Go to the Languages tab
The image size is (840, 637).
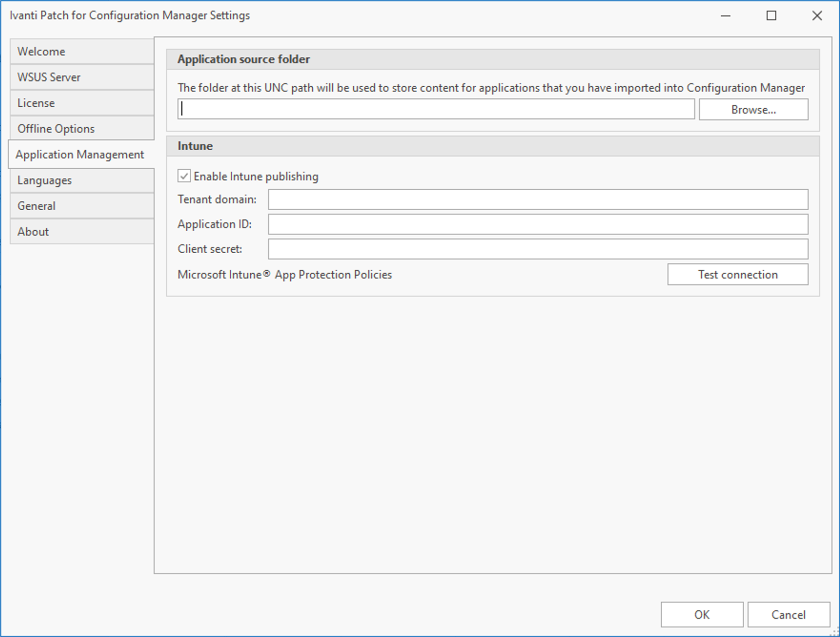(x=81, y=180)
